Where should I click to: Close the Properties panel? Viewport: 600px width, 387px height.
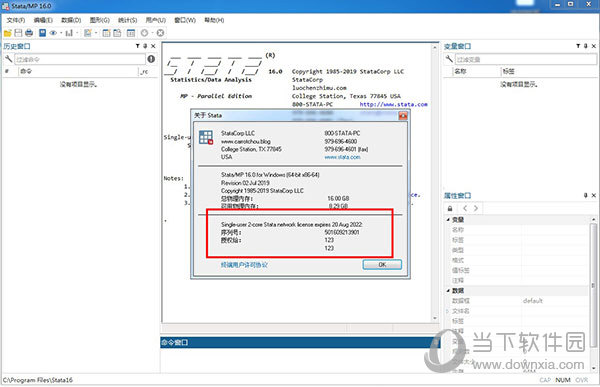pyautogui.click(x=594, y=195)
